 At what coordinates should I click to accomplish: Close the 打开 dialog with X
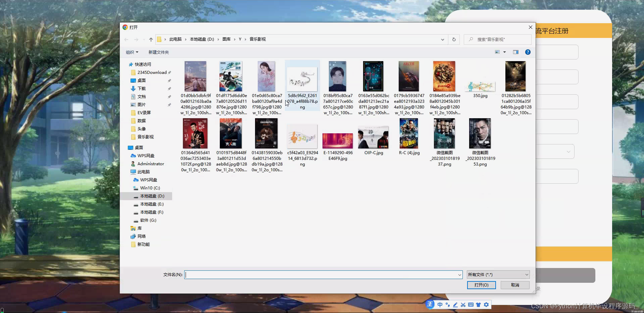(530, 27)
